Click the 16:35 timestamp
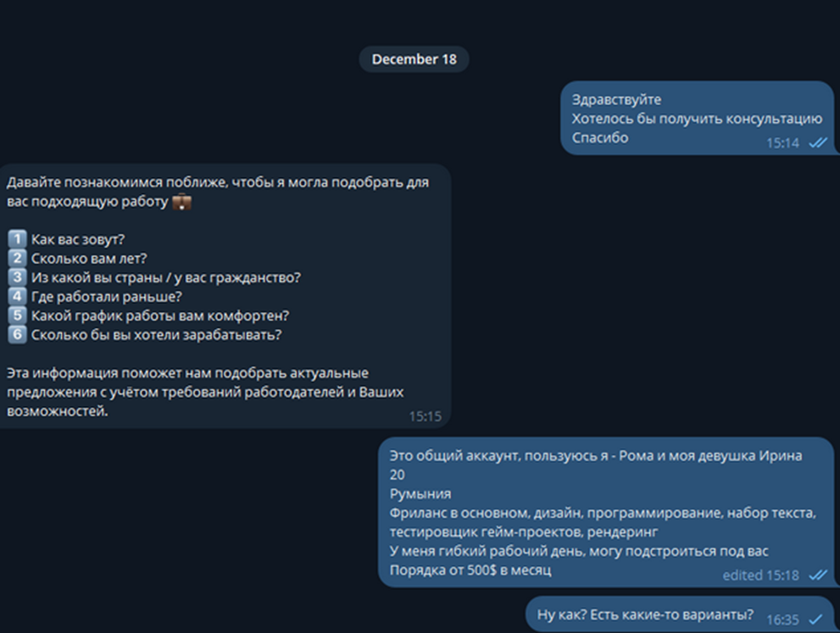This screenshot has width=840, height=633. [782, 619]
